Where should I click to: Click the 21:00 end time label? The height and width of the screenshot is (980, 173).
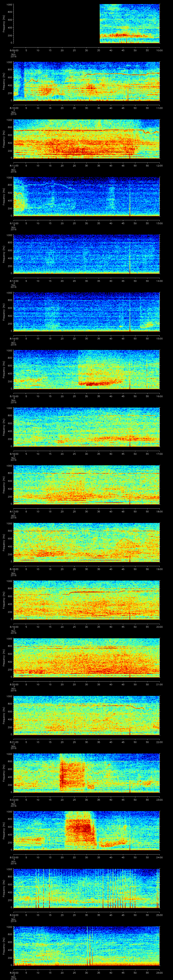pos(160,684)
